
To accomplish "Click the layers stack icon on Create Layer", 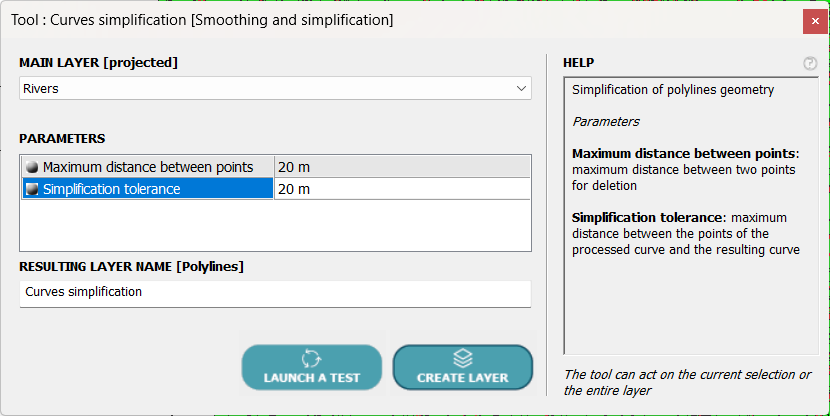I will 462,358.
